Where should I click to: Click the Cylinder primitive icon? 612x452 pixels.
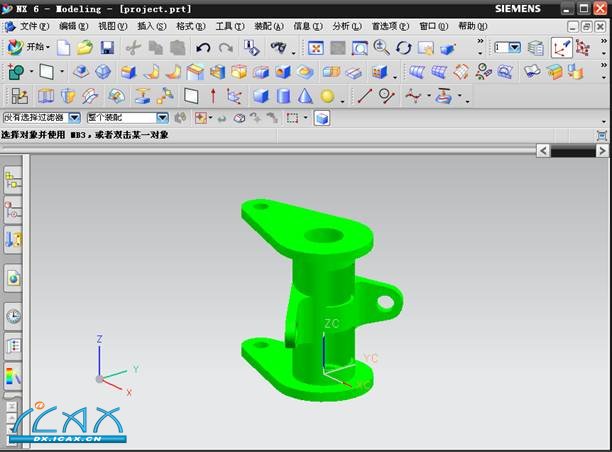click(283, 96)
